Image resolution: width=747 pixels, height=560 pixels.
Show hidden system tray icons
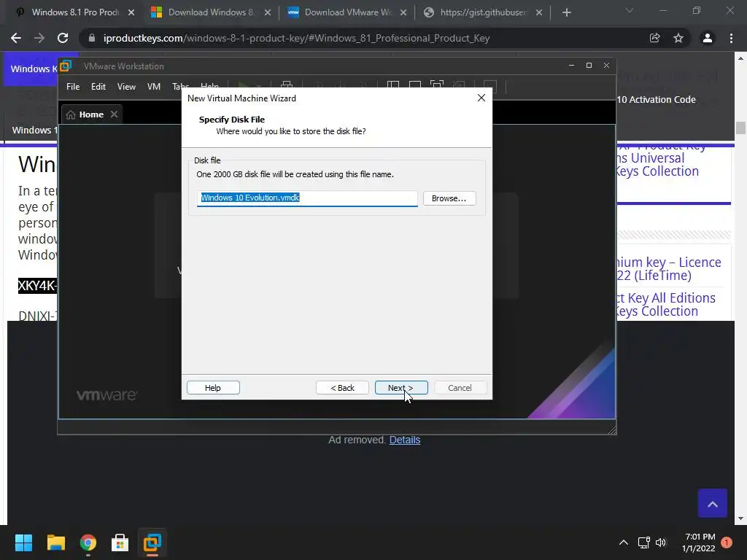[x=623, y=542]
